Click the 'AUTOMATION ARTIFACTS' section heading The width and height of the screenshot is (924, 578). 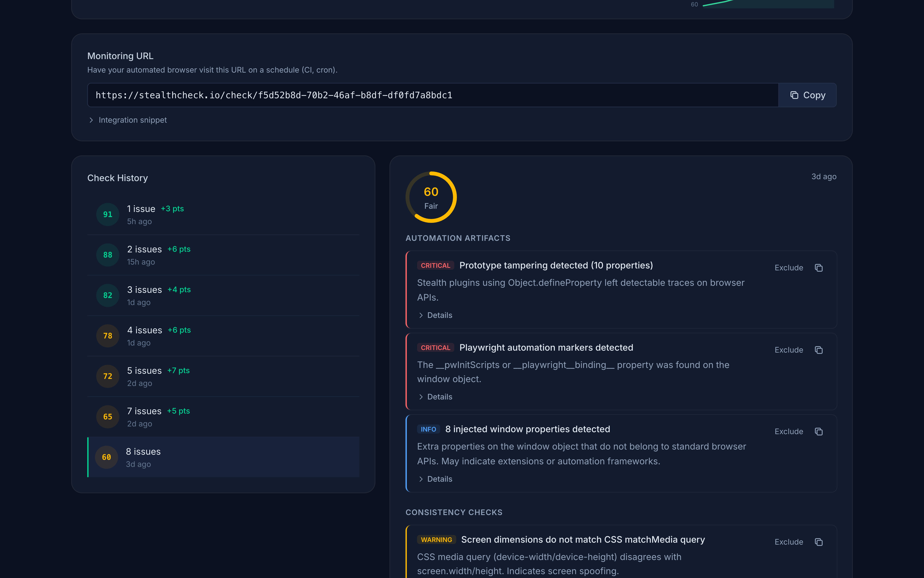(458, 238)
